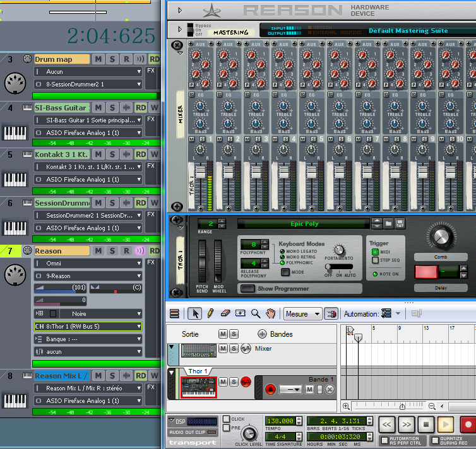Arm record on Bande 1 lane
The width and height of the screenshot is (476, 449).
coord(270,389)
